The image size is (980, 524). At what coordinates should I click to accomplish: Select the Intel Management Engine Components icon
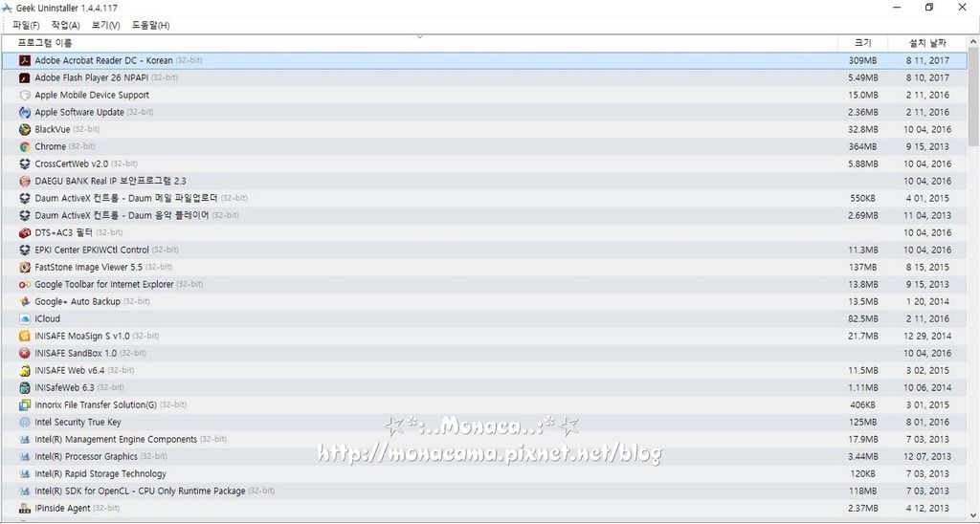24,439
